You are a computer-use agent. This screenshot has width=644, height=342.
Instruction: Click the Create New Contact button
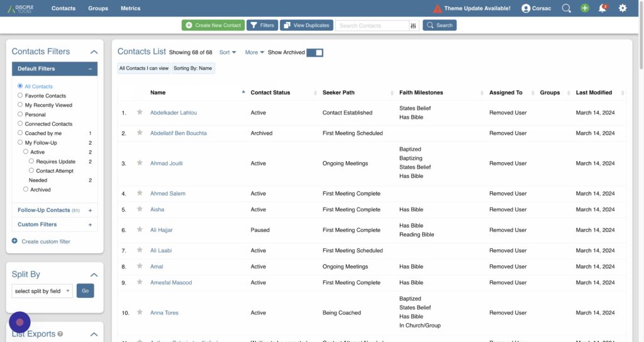pyautogui.click(x=213, y=26)
